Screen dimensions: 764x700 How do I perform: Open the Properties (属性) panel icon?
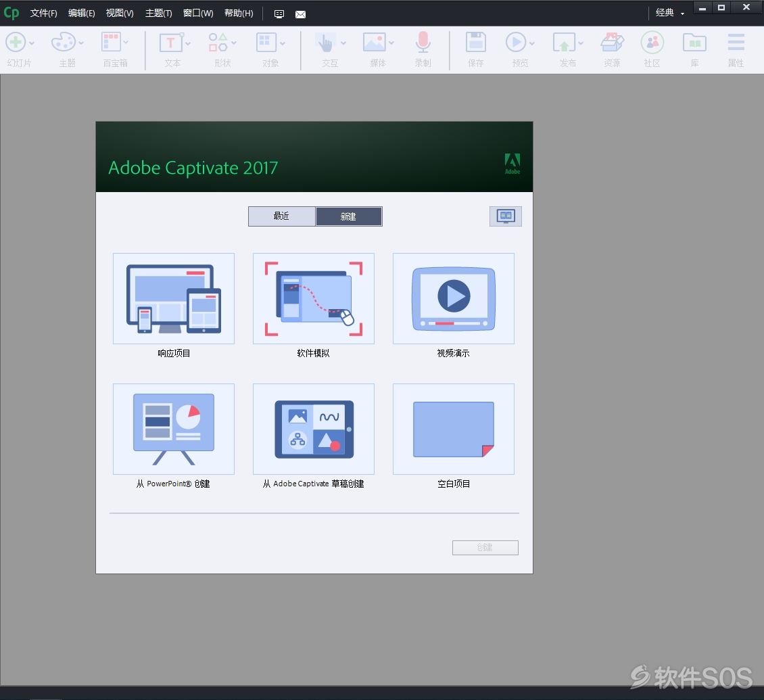click(x=736, y=43)
